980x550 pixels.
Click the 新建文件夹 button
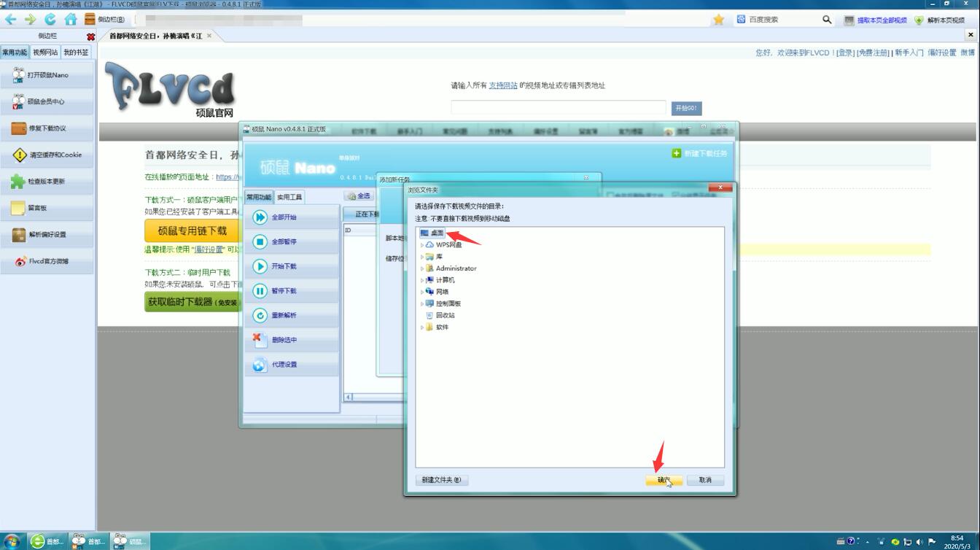pyautogui.click(x=442, y=480)
